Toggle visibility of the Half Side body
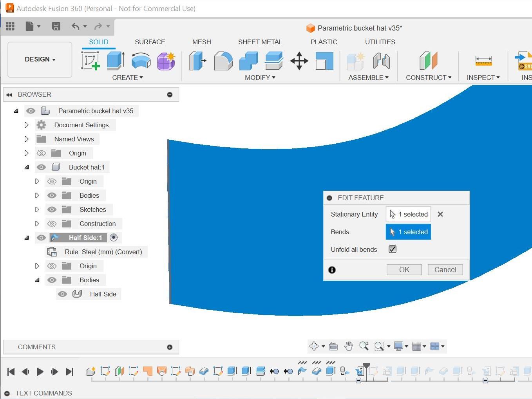 coord(62,294)
